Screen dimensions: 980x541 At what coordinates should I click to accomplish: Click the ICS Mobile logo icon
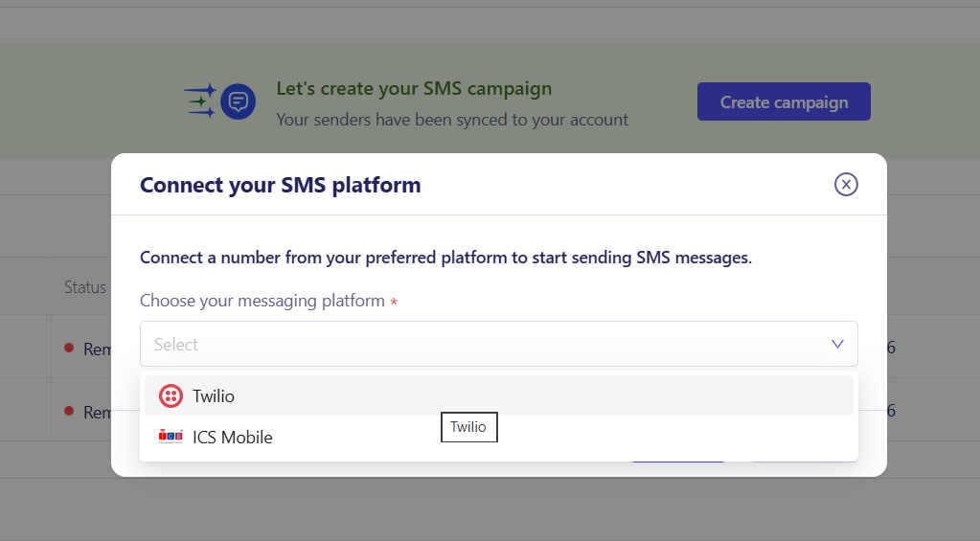coord(171,437)
